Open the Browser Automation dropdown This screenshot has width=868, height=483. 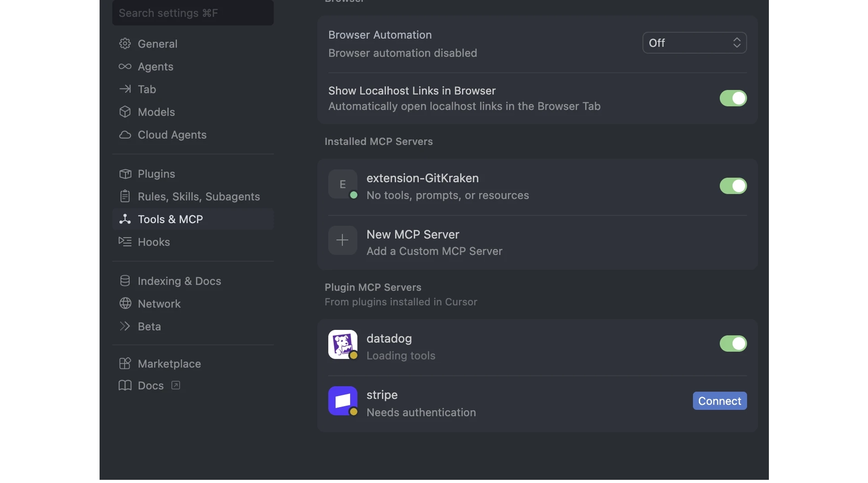coord(694,42)
